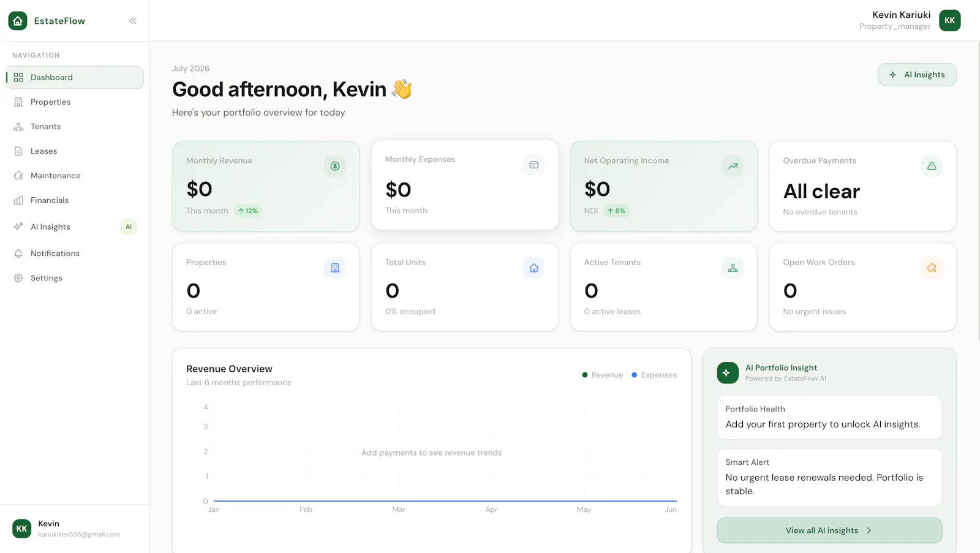Click the dollar icon on Monthly Revenue card
980x553 pixels.
(334, 166)
